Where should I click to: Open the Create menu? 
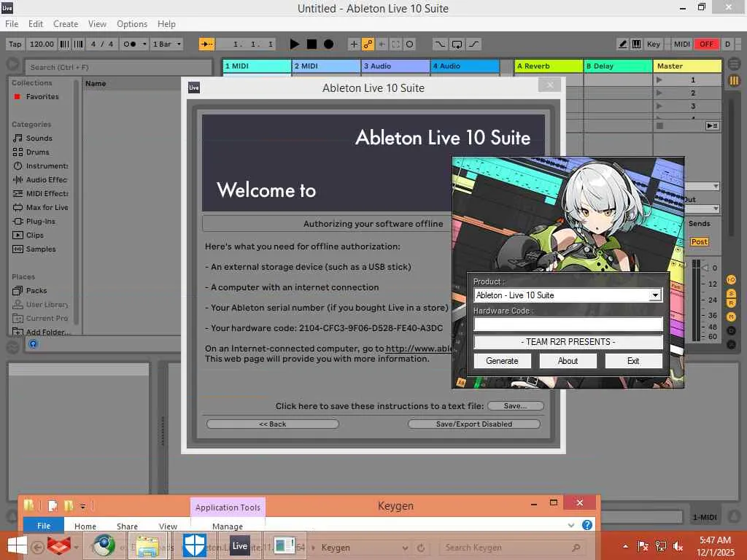click(65, 24)
